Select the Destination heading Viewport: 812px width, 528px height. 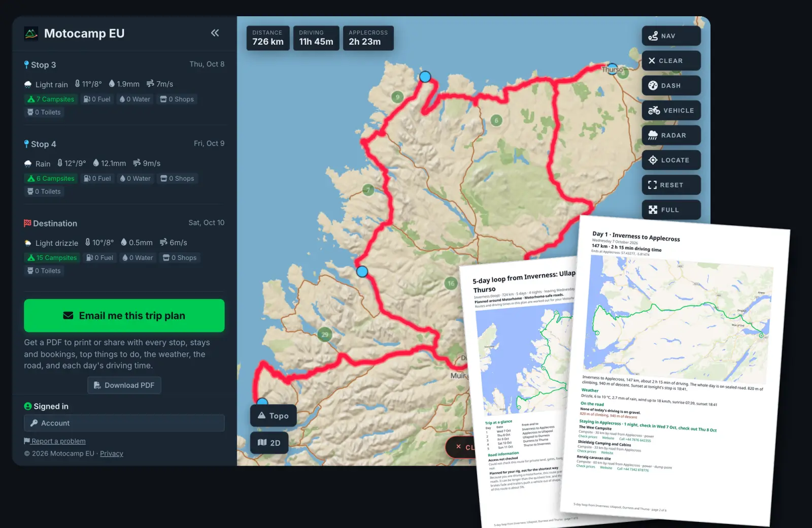[x=51, y=223]
